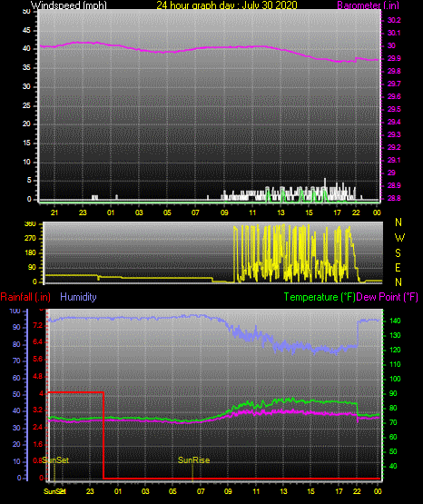Click the red rainfall step line top edge
Image resolution: width=423 pixels, height=504 pixels.
tap(75, 392)
